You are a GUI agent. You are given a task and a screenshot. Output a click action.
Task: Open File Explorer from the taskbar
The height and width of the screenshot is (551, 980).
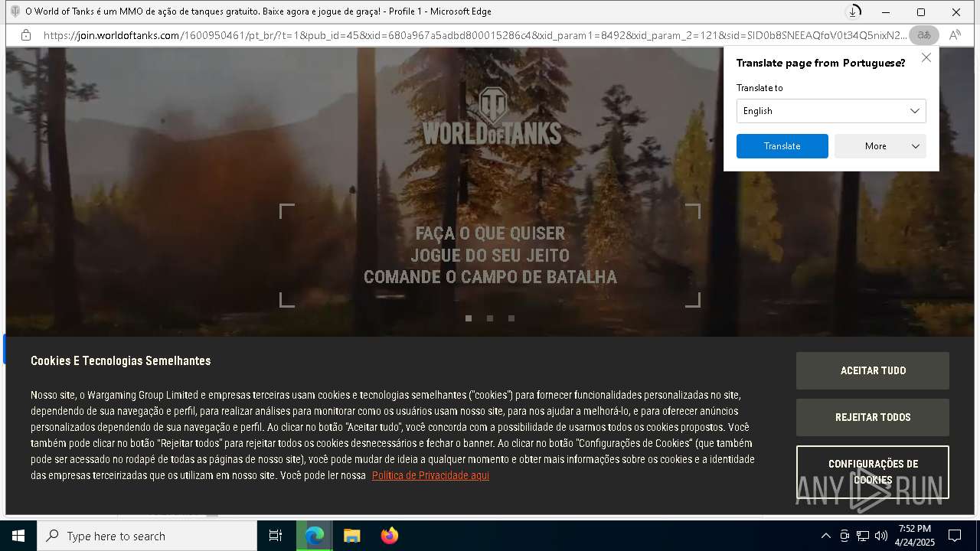click(x=351, y=536)
